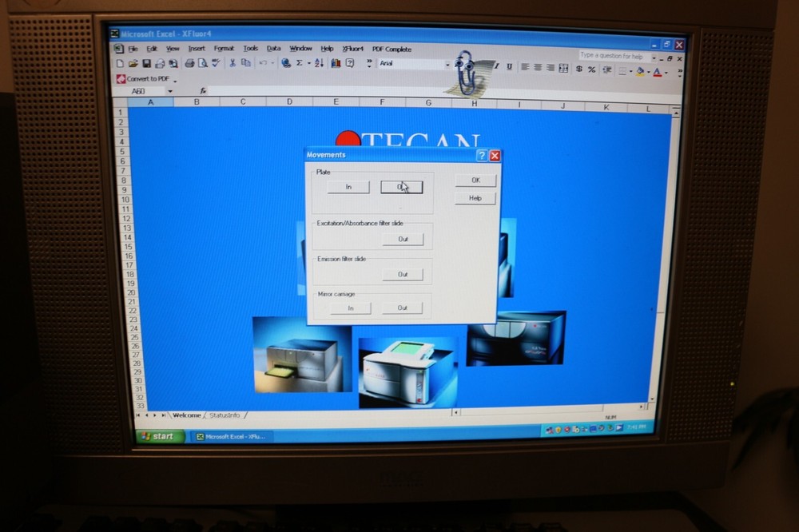Click the 'Type a question for help' box
The image size is (799, 532).
612,56
